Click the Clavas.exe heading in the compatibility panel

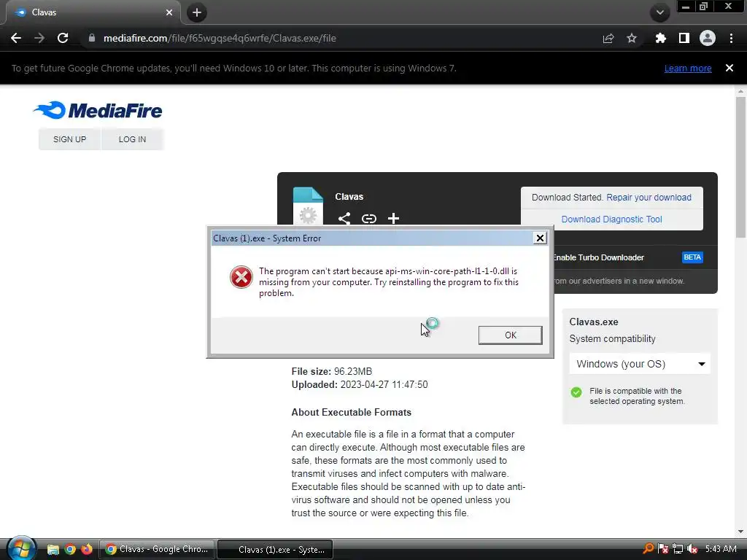click(594, 322)
